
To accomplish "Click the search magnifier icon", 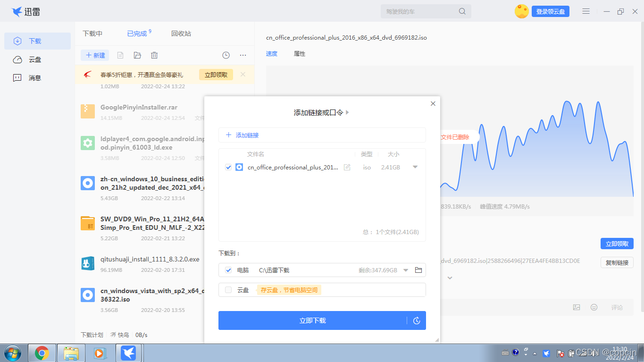I will (462, 11).
